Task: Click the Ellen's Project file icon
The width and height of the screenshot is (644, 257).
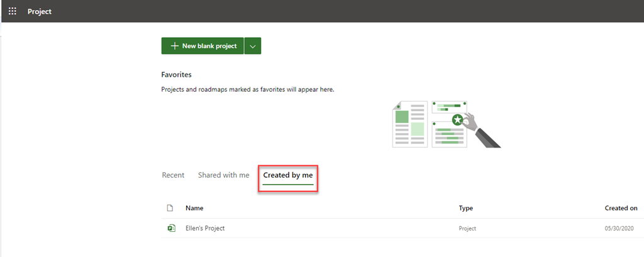Action: pyautogui.click(x=170, y=228)
